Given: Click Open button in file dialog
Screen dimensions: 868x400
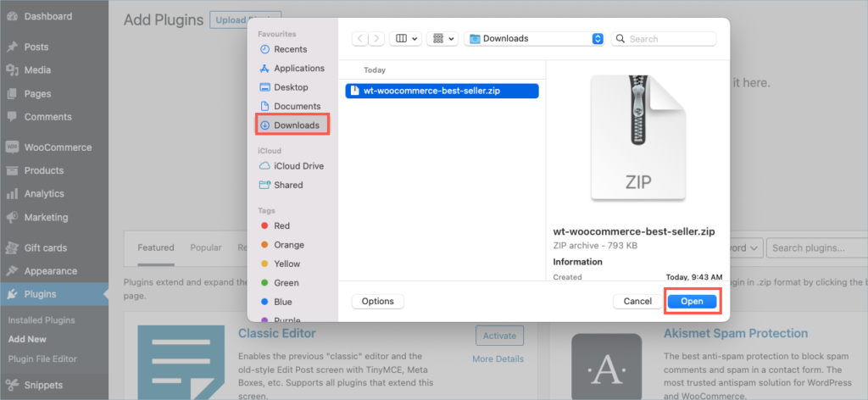Looking at the screenshot, I should click(x=692, y=302).
